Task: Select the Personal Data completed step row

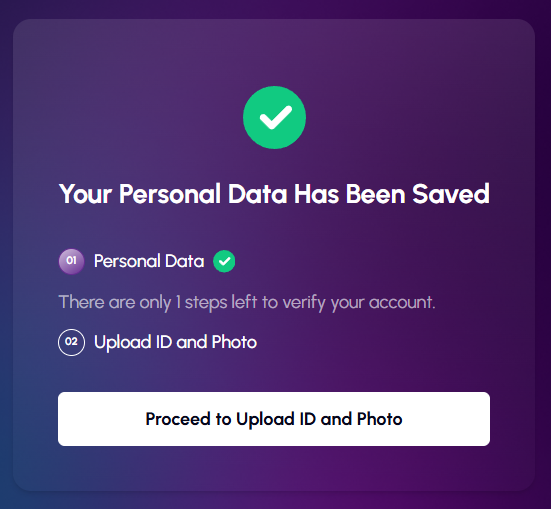Action: coord(147,261)
